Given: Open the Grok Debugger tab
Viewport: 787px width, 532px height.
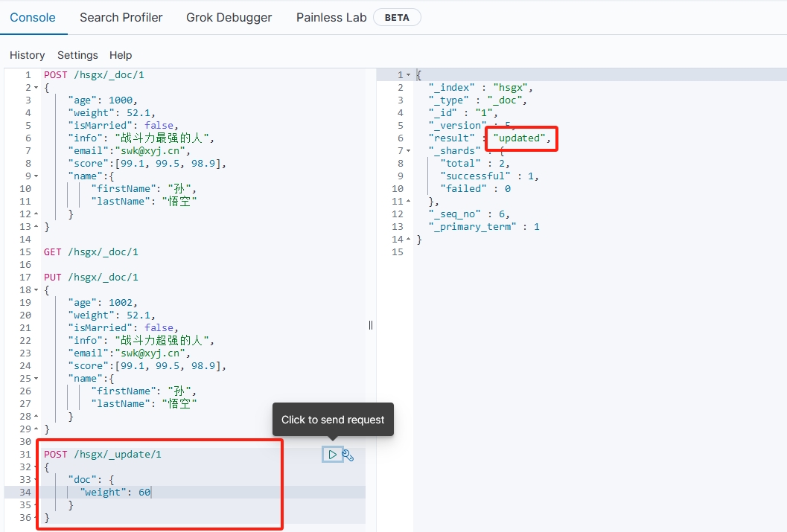Looking at the screenshot, I should [x=229, y=18].
